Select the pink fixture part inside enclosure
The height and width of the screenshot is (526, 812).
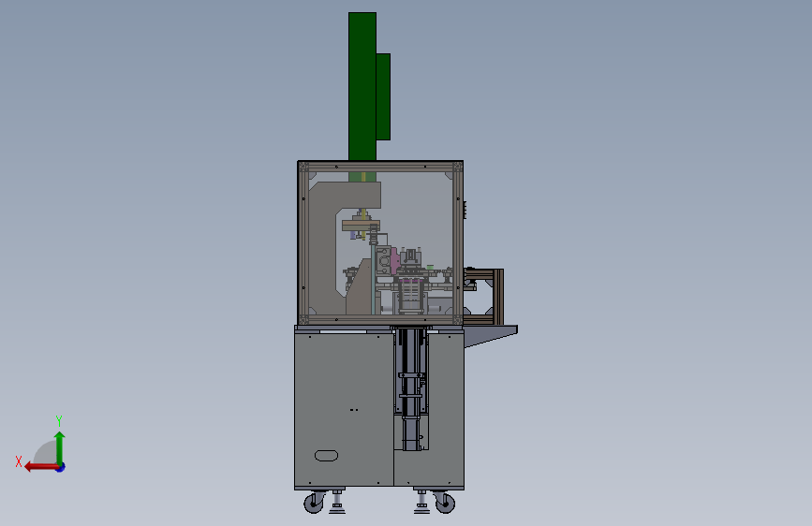pyautogui.click(x=394, y=260)
